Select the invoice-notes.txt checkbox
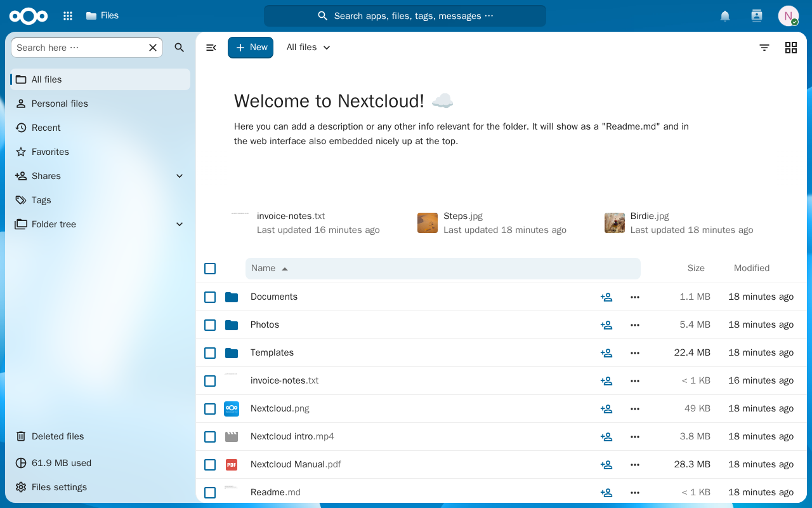 point(210,381)
